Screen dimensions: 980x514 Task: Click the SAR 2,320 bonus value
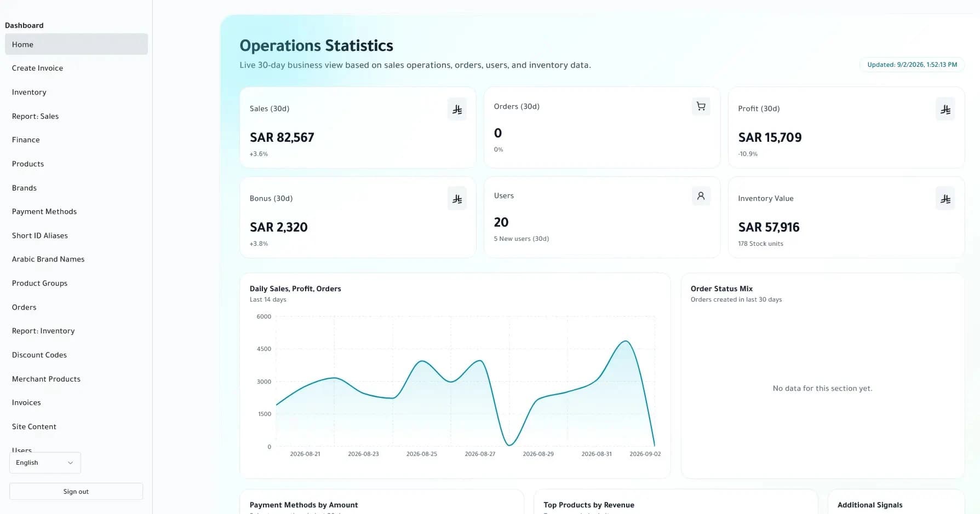click(279, 227)
